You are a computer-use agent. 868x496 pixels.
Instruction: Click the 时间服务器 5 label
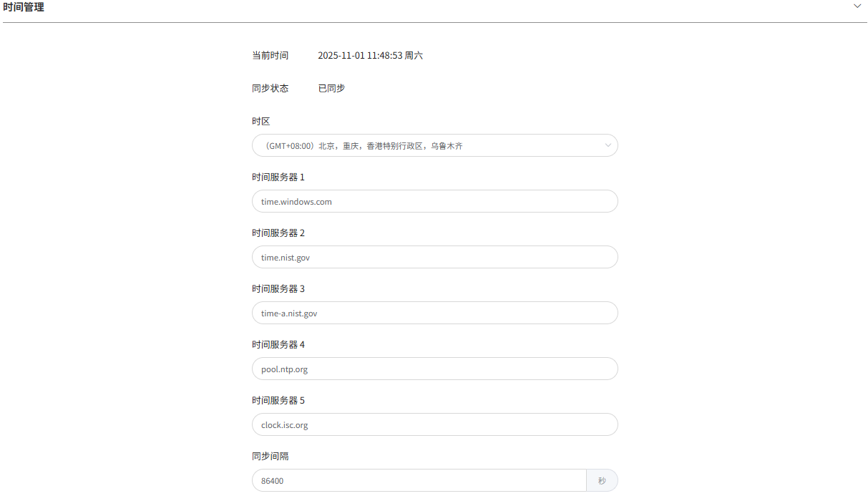tap(278, 400)
